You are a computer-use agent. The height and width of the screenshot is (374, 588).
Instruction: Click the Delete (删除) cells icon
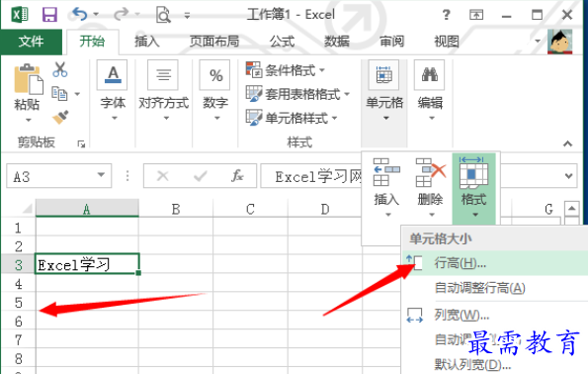click(x=431, y=172)
